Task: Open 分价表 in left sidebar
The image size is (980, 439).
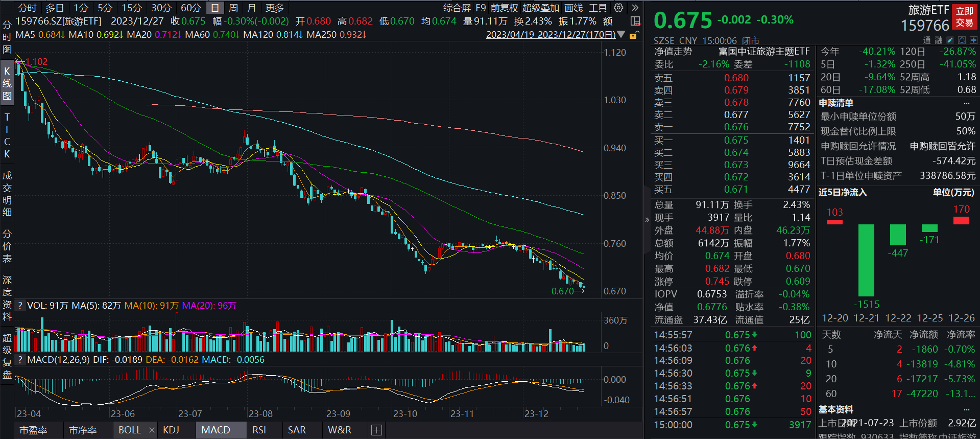Action: [x=7, y=246]
